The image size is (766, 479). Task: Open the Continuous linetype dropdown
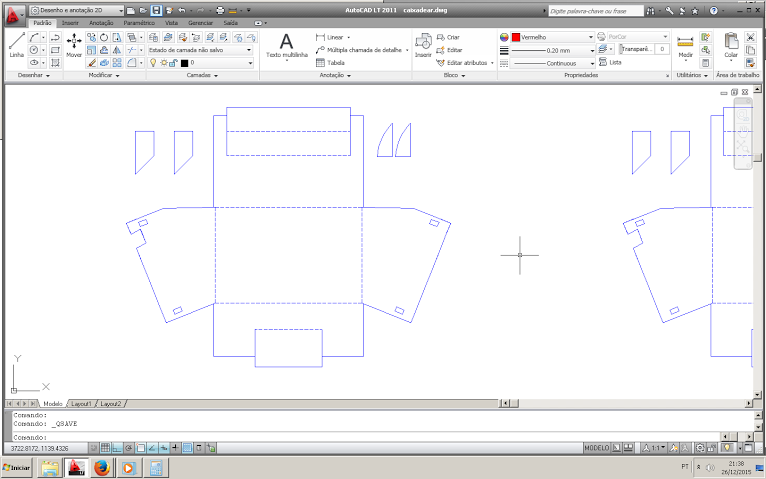click(553, 63)
